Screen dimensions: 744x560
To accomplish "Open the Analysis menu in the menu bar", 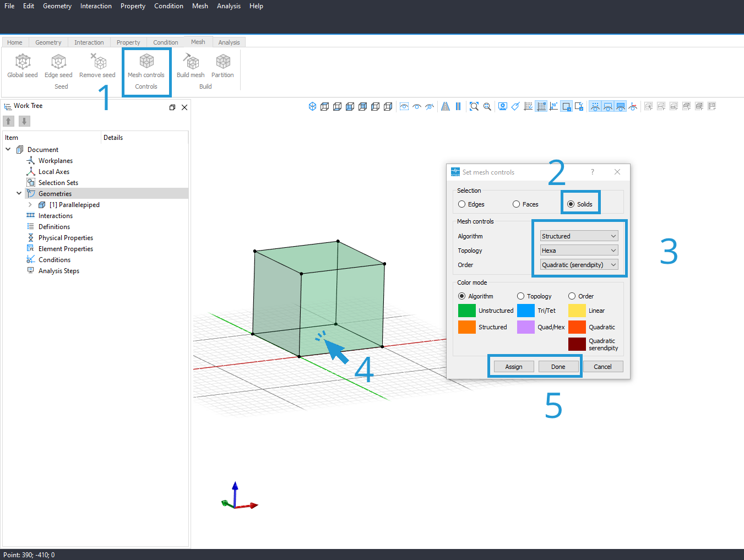I will 229,6.
